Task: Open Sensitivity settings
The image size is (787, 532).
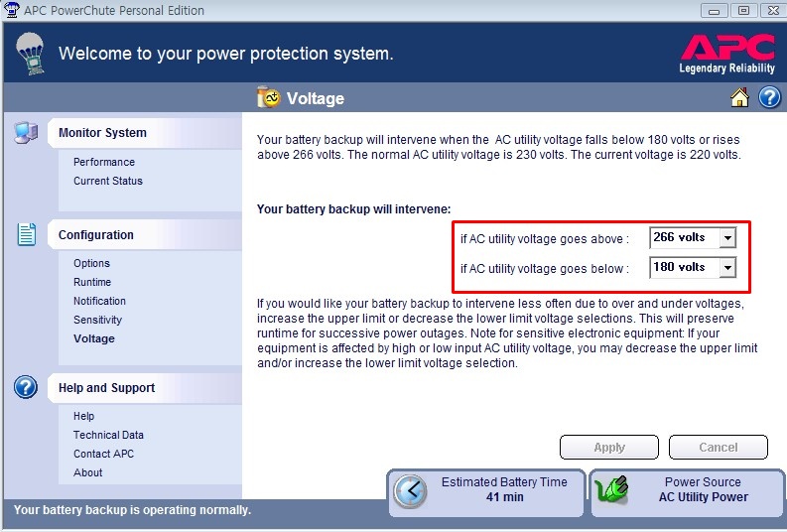Action: click(97, 320)
